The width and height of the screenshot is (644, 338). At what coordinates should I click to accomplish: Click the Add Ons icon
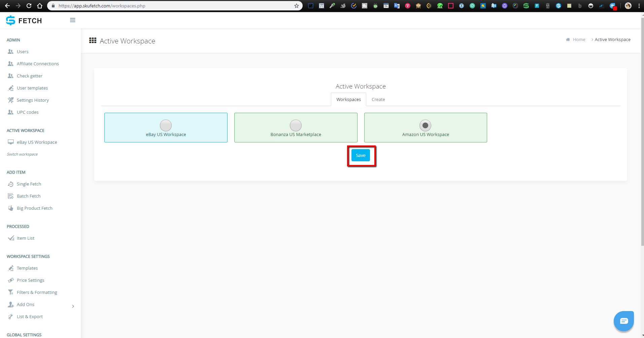pos(11,304)
